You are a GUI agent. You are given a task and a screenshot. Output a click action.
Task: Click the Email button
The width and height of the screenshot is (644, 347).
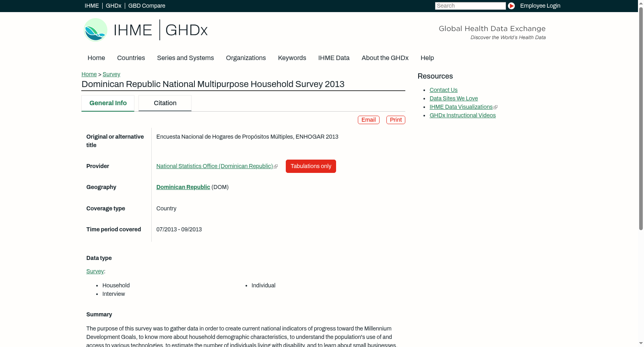tap(368, 120)
